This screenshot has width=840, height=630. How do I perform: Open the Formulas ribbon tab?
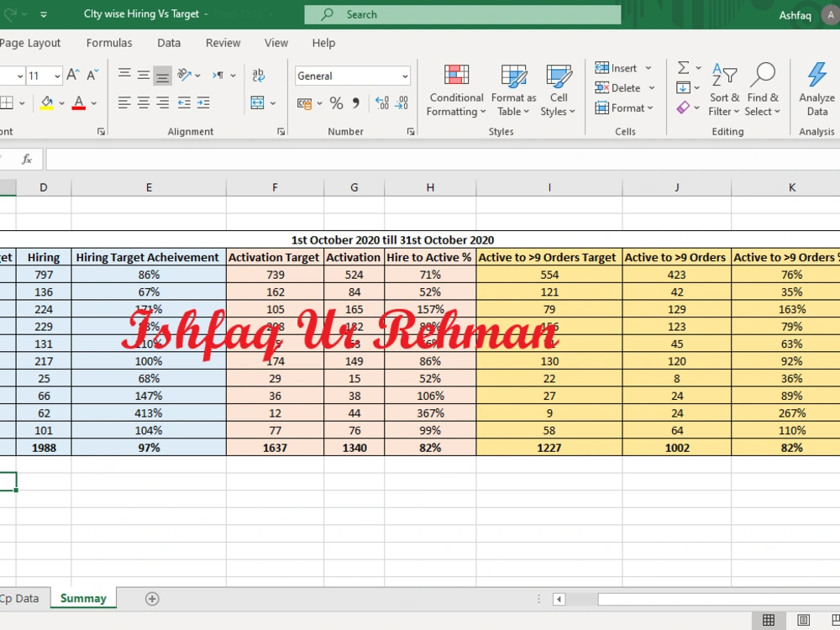pyautogui.click(x=109, y=43)
